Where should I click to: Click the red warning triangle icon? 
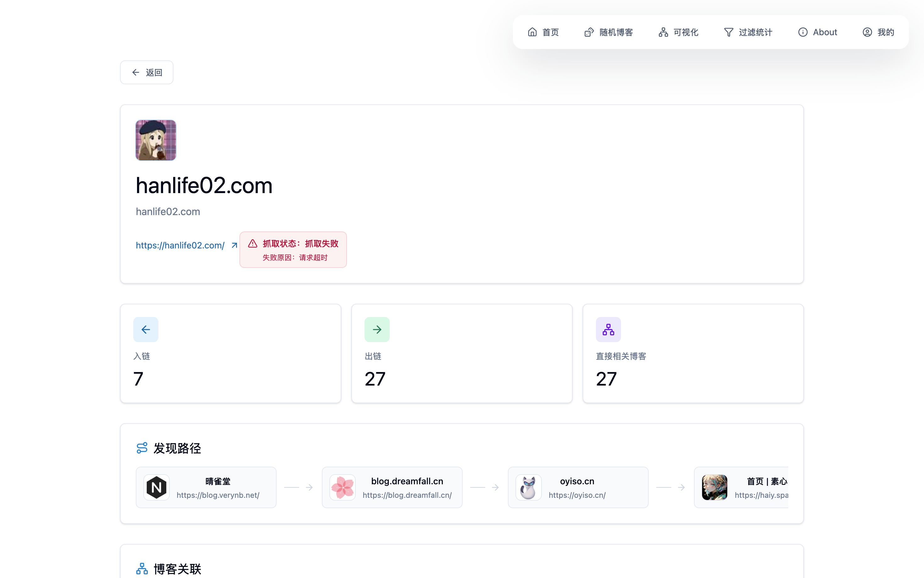(252, 243)
